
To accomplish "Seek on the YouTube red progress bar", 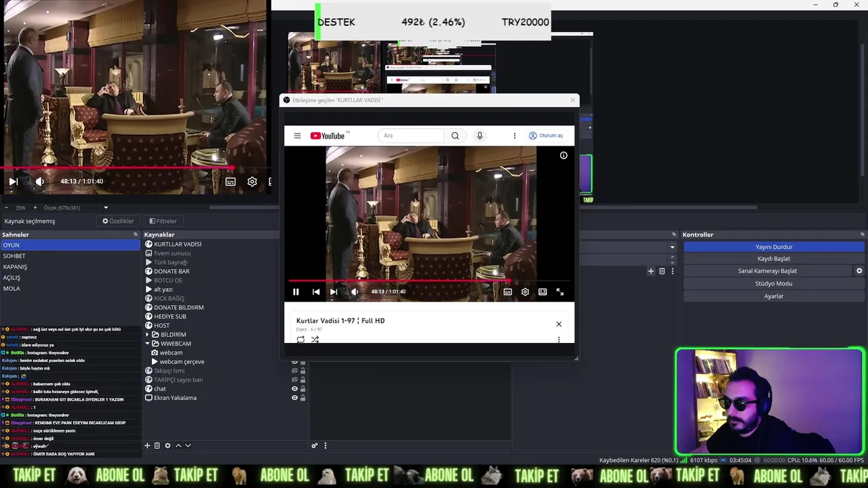I will tap(429, 280).
